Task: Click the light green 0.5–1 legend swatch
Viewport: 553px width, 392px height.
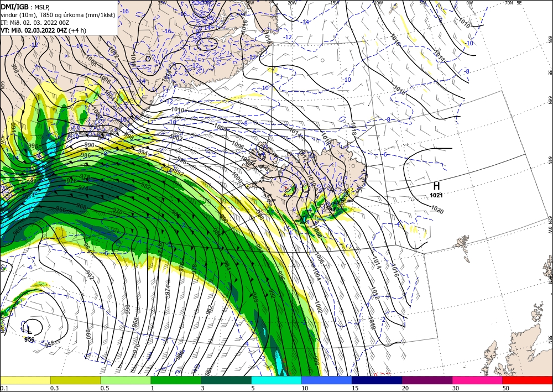Action: coord(126,380)
